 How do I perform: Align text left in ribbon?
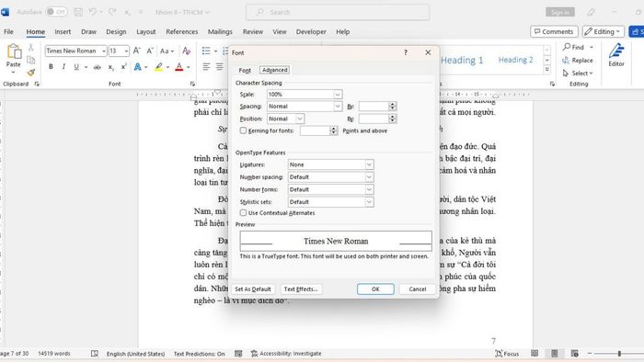click(206, 66)
